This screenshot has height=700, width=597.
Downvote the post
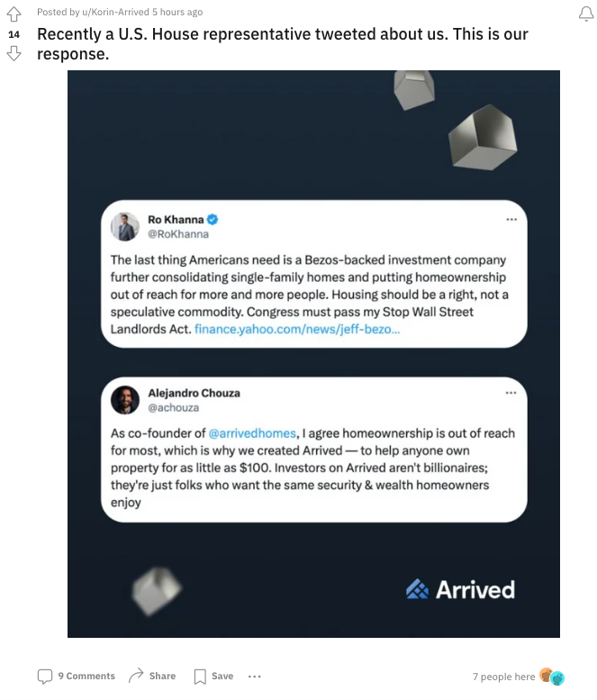pyautogui.click(x=14, y=53)
